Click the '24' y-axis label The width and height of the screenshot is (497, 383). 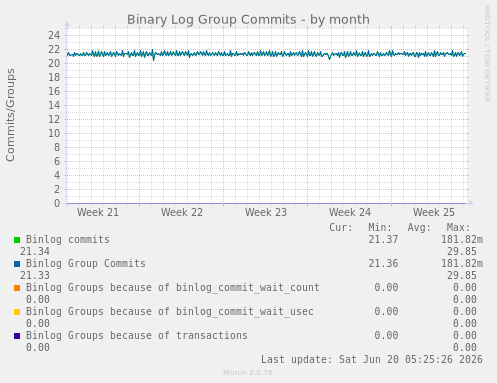pyautogui.click(x=54, y=35)
